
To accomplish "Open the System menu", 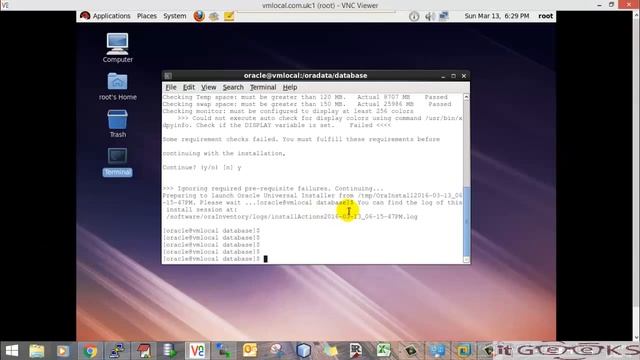I will (x=175, y=16).
